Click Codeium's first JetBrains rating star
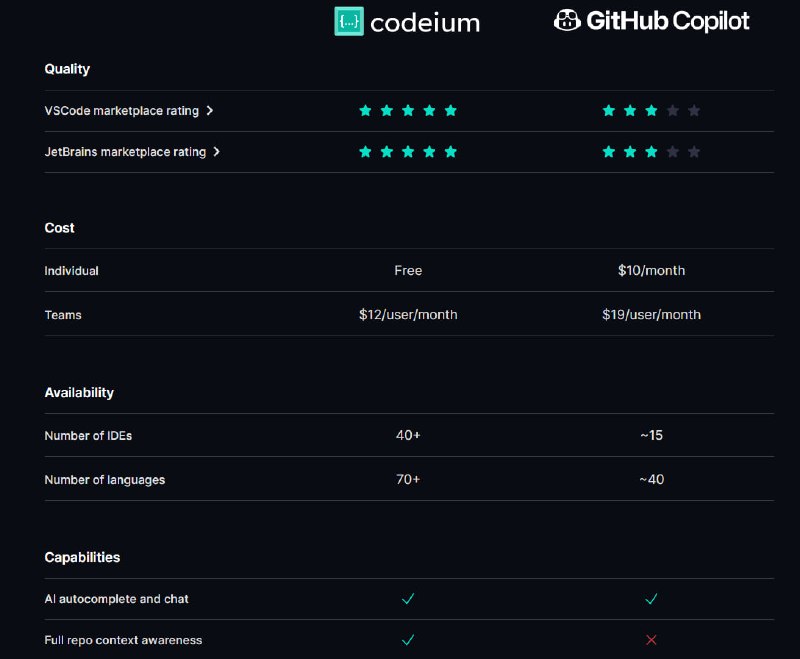 click(365, 152)
